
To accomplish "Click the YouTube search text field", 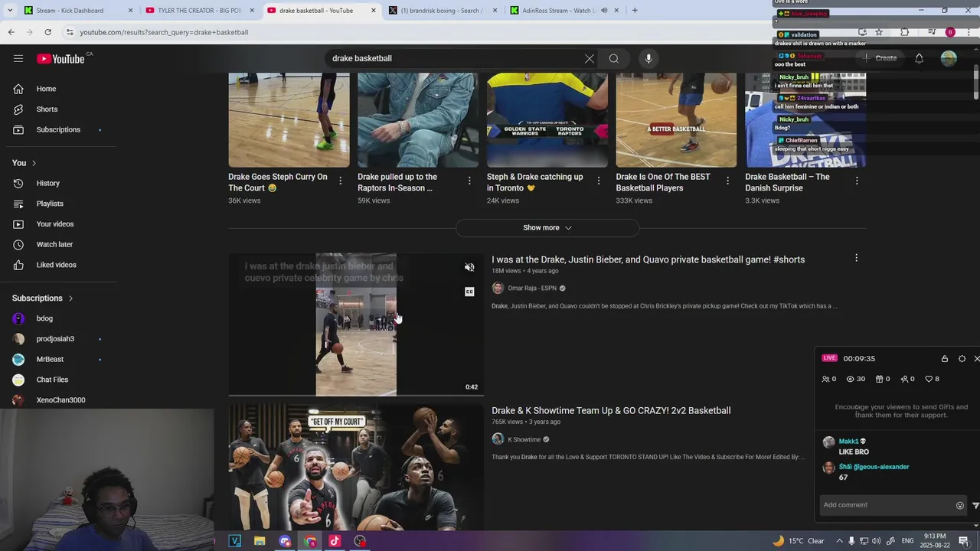I will pyautogui.click(x=456, y=58).
